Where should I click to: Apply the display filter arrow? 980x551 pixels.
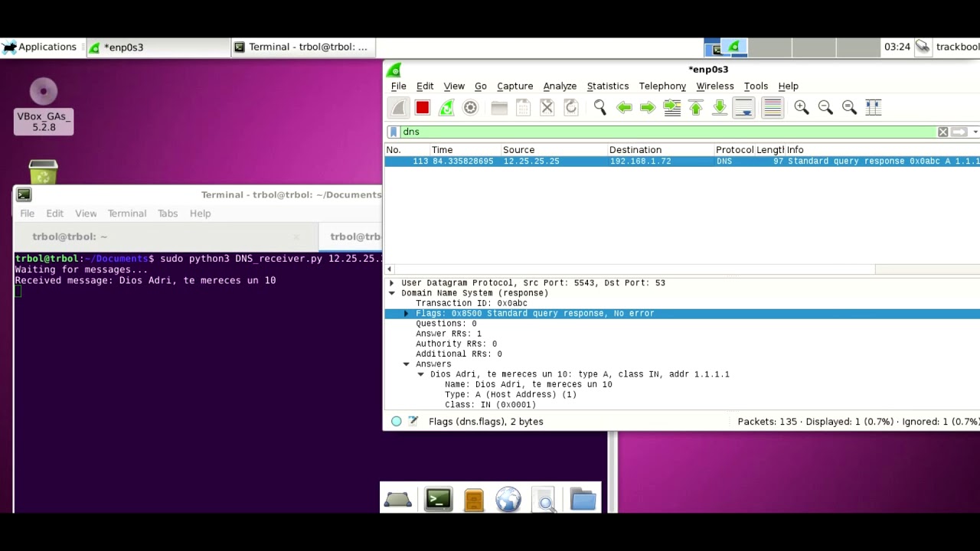pyautogui.click(x=959, y=132)
